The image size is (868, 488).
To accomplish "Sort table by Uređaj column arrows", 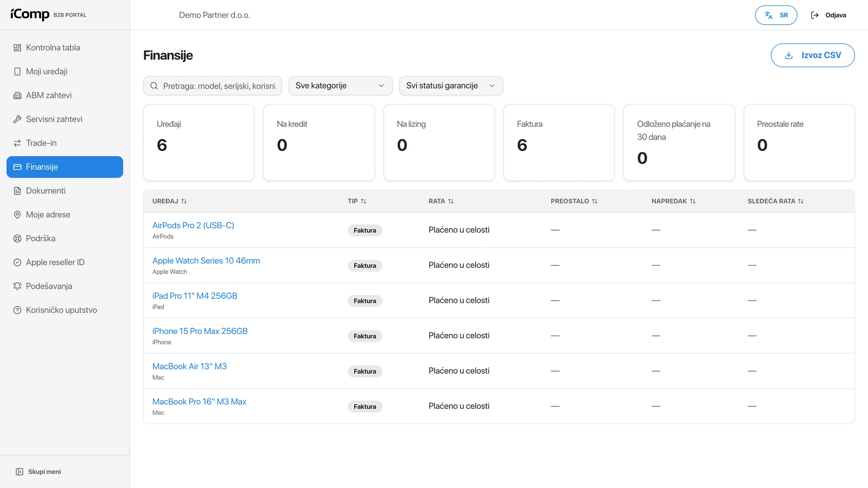I will point(184,201).
